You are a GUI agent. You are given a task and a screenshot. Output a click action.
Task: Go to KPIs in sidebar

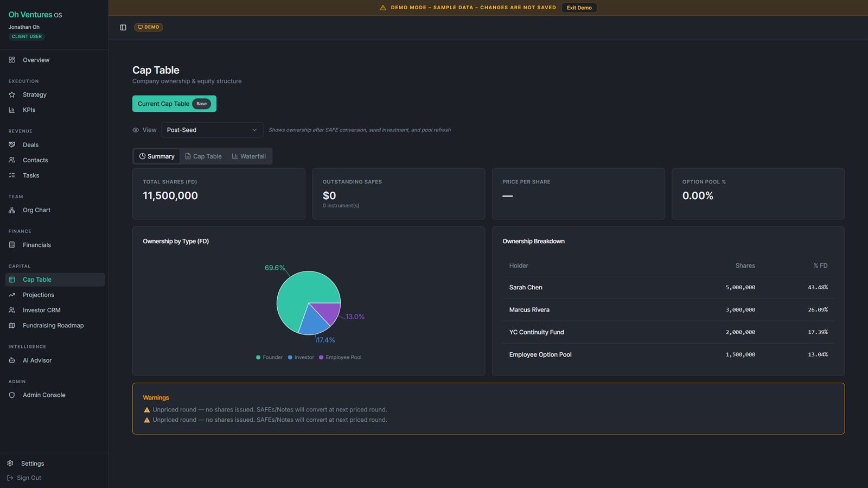(54, 110)
